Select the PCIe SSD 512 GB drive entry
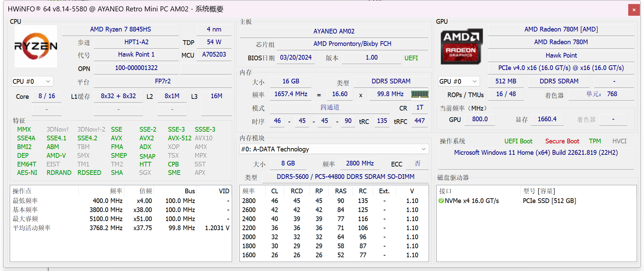The height and width of the screenshot is (271, 644). click(549, 201)
